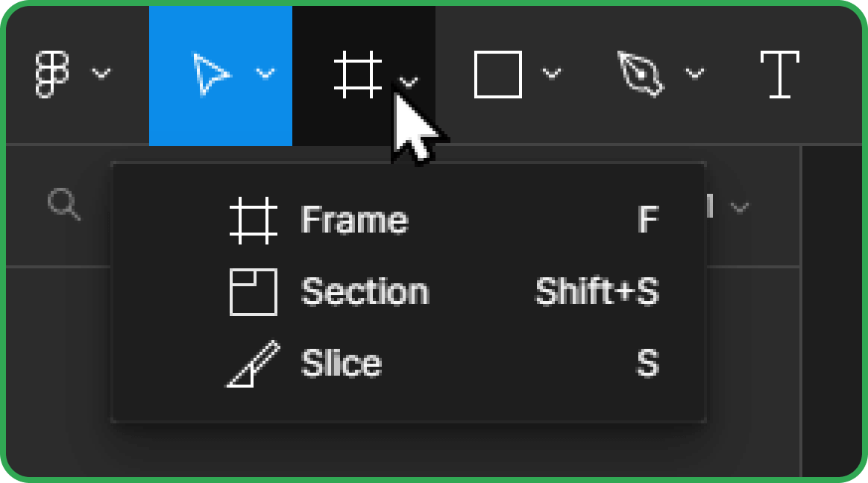Collapse the Frame tools dropdown chevron
This screenshot has width=868, height=483.
point(409,83)
